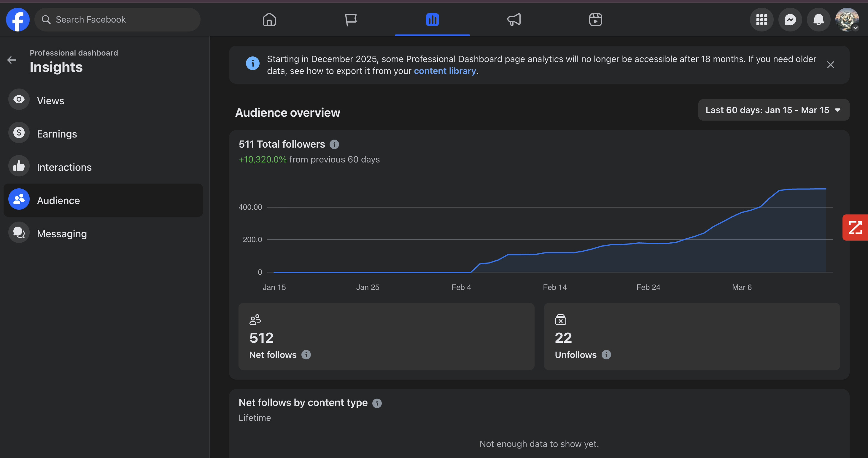Open the Interactions section
The image size is (868, 458).
(64, 167)
